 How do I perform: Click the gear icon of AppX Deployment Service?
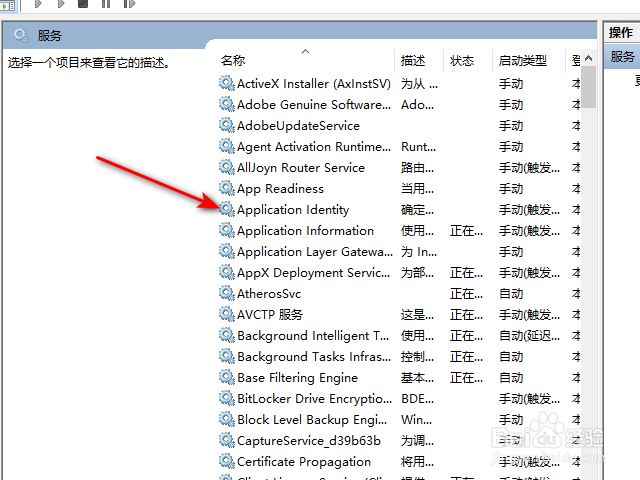(x=227, y=273)
